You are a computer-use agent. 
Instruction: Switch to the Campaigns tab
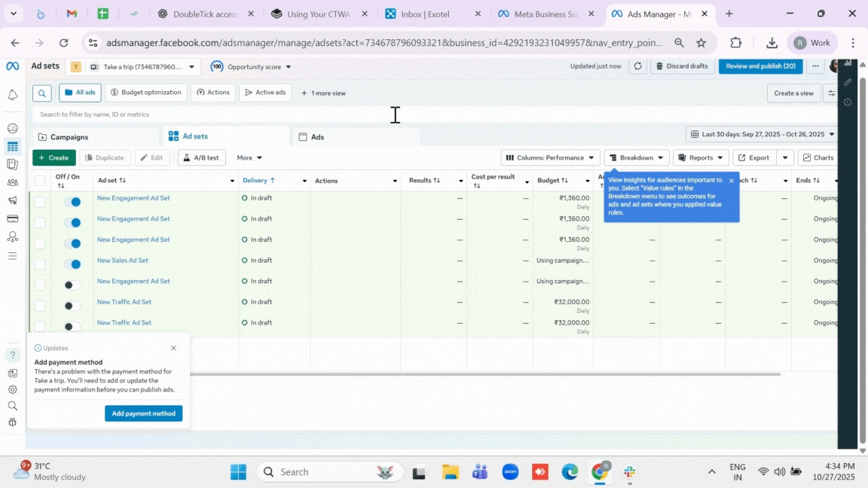point(69,137)
